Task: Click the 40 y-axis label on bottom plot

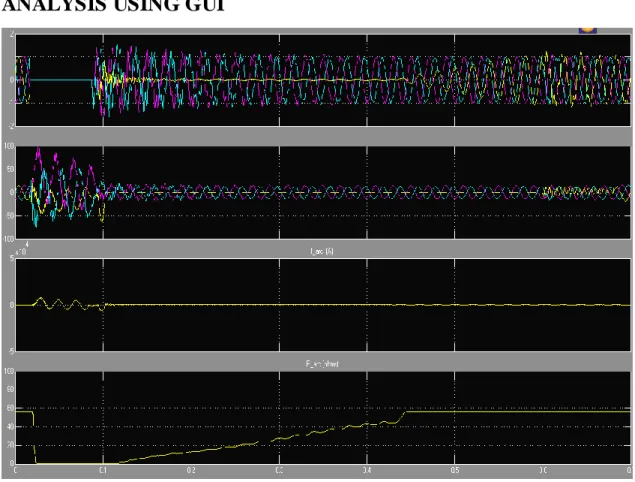Action: 10,427
